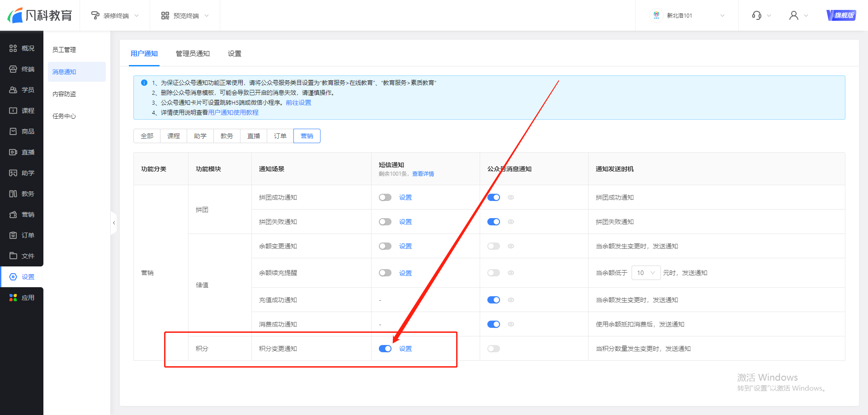The width and height of the screenshot is (868, 415).
Task: Open the 订单 orders sidebar icon
Action: tap(13, 235)
